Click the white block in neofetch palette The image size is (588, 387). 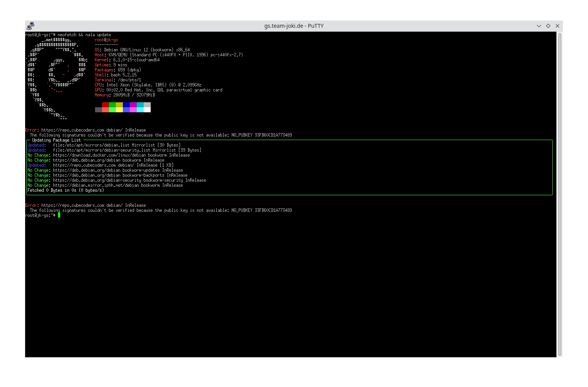(147, 110)
